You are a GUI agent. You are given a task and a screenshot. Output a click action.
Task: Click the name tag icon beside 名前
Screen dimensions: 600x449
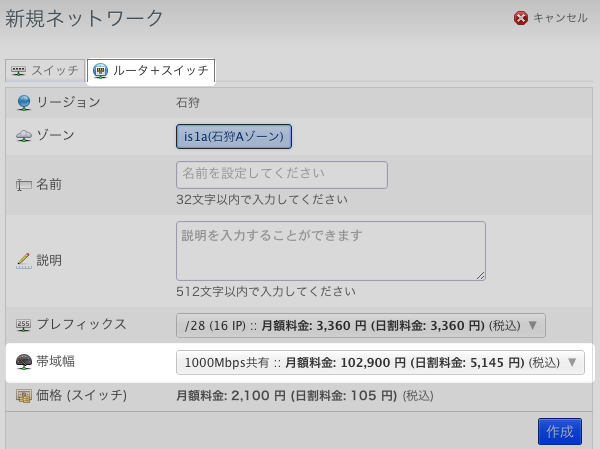coord(24,185)
